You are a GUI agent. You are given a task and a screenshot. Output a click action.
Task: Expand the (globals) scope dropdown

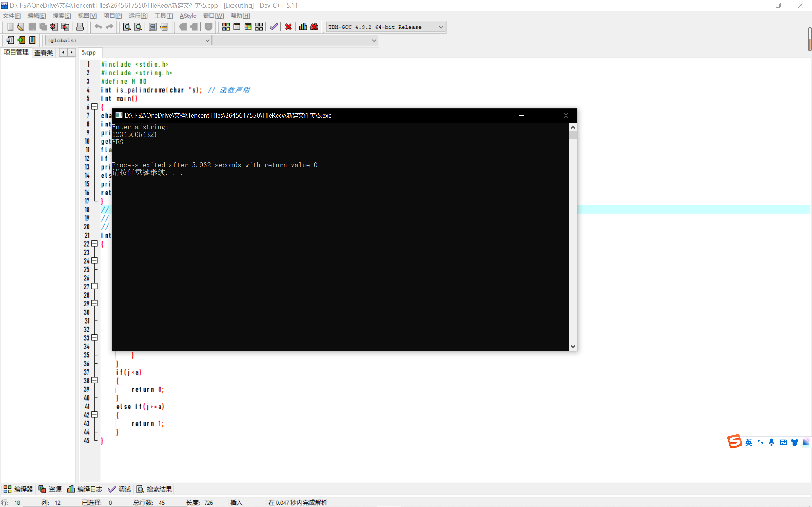pos(207,40)
